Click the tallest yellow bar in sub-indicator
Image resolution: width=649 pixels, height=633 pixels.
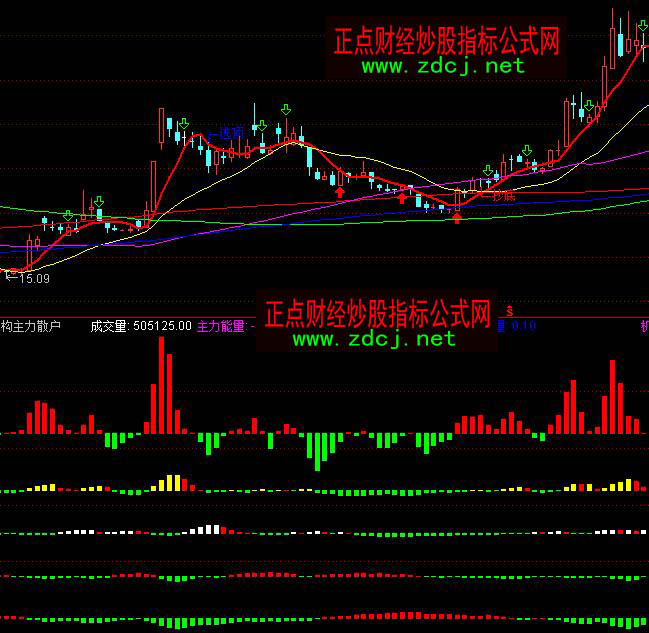coord(172,483)
